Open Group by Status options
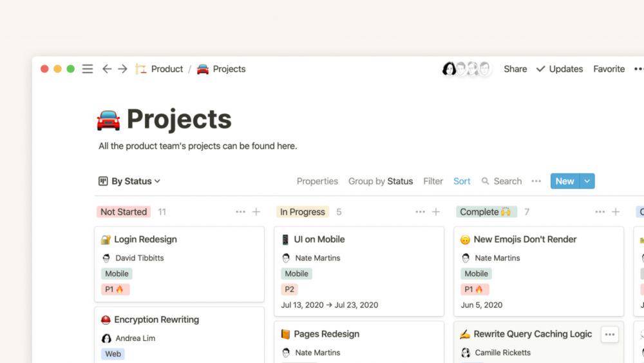The width and height of the screenshot is (644, 363). point(381,181)
